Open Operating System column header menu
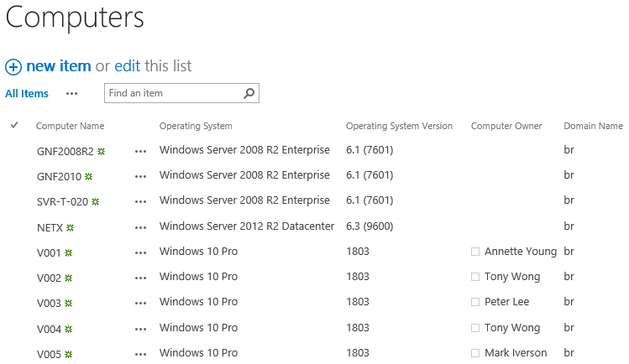Viewport: 629px width, 364px height. pos(196,126)
